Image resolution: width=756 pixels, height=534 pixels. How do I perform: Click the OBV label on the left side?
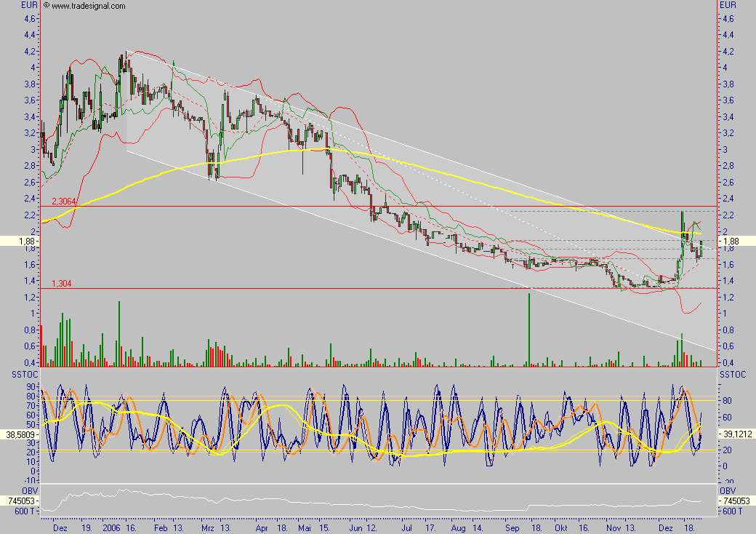tap(30, 491)
